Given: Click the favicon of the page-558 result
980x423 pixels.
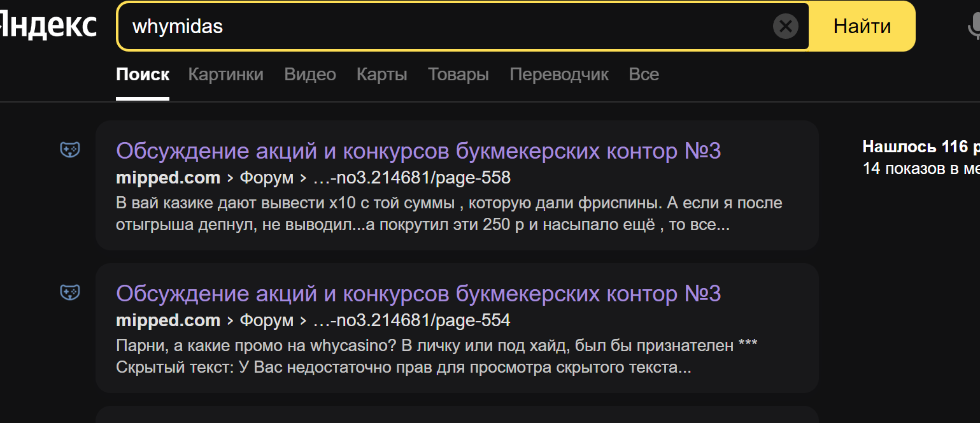Looking at the screenshot, I should pos(70,150).
